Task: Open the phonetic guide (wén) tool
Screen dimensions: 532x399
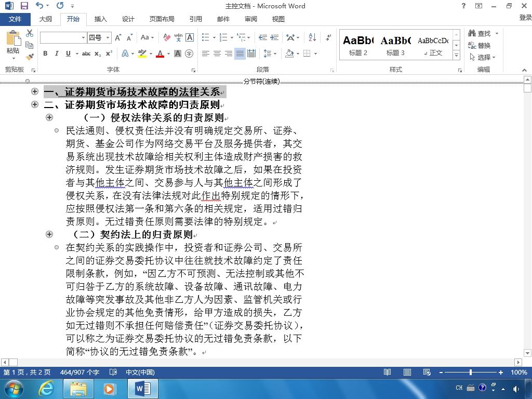Action: tap(178, 37)
